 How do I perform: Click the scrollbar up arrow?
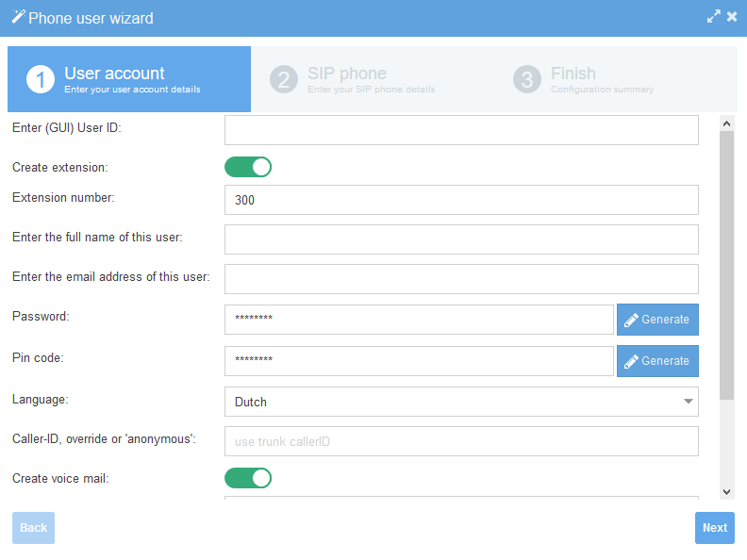click(x=726, y=124)
